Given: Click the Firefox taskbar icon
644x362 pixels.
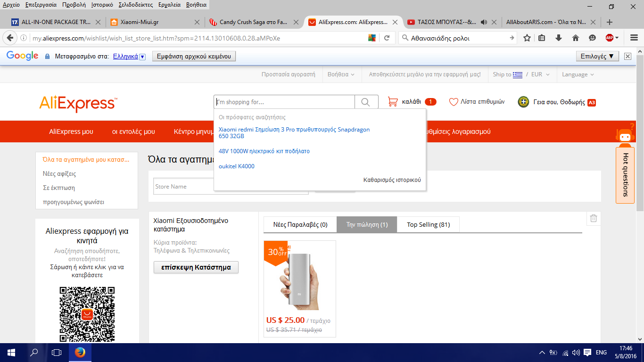Looking at the screenshot, I should [80, 352].
